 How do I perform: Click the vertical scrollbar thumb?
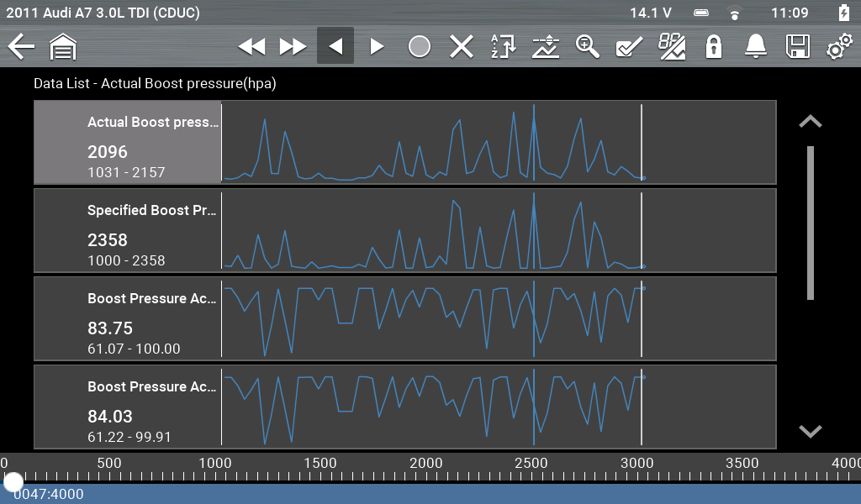coord(811,223)
